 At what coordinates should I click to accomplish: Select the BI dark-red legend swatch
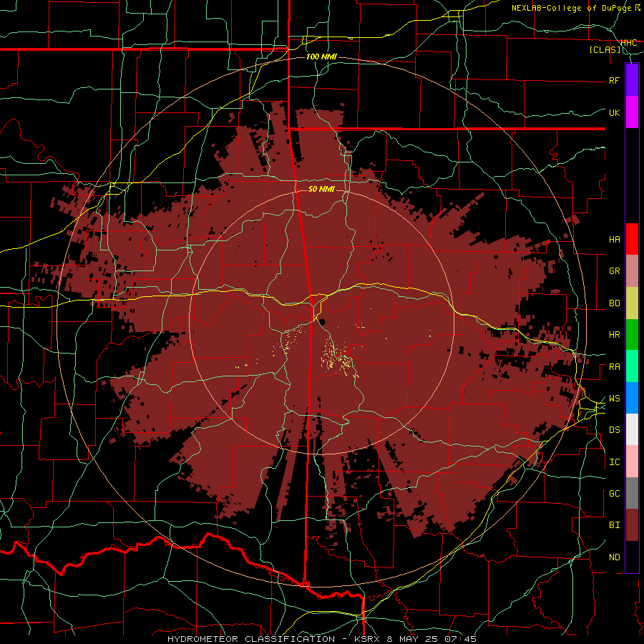click(632, 525)
